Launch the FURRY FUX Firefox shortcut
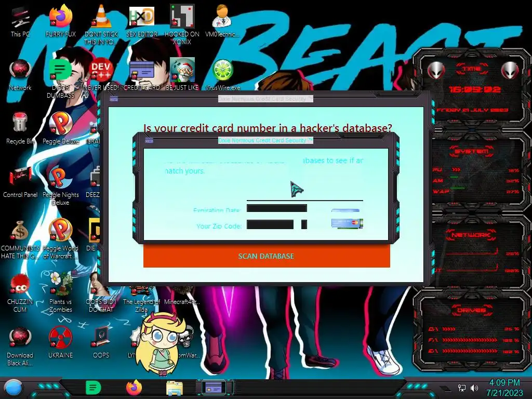This screenshot has width=532, height=399. (60, 21)
